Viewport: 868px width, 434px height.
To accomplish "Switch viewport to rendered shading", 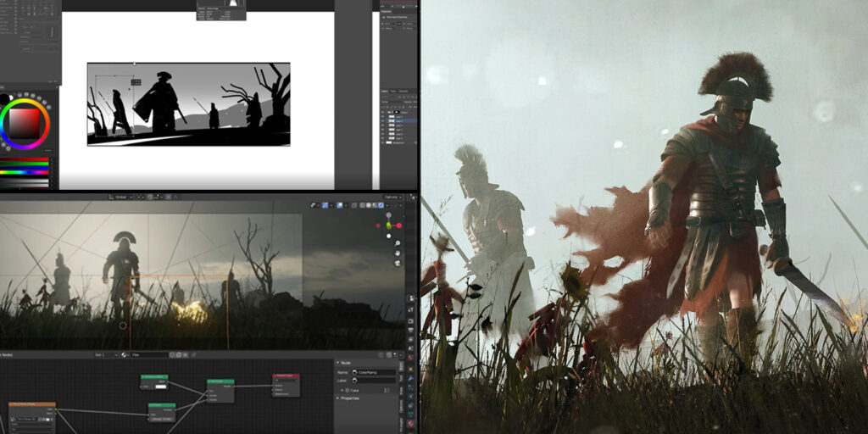I will (x=381, y=205).
